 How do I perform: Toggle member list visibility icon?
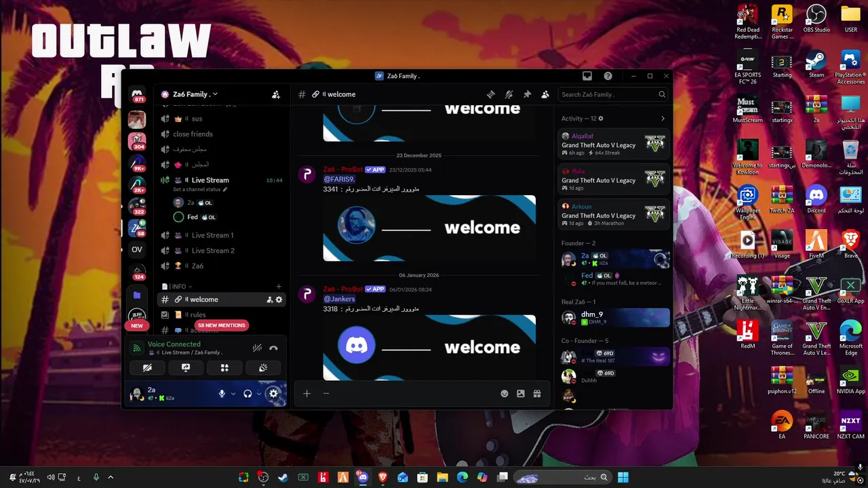[545, 94]
